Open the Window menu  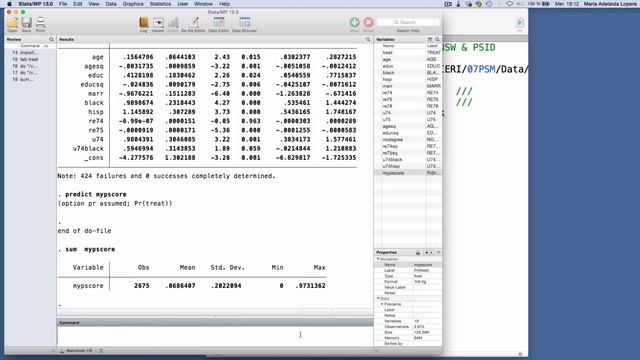pyautogui.click(x=203, y=4)
